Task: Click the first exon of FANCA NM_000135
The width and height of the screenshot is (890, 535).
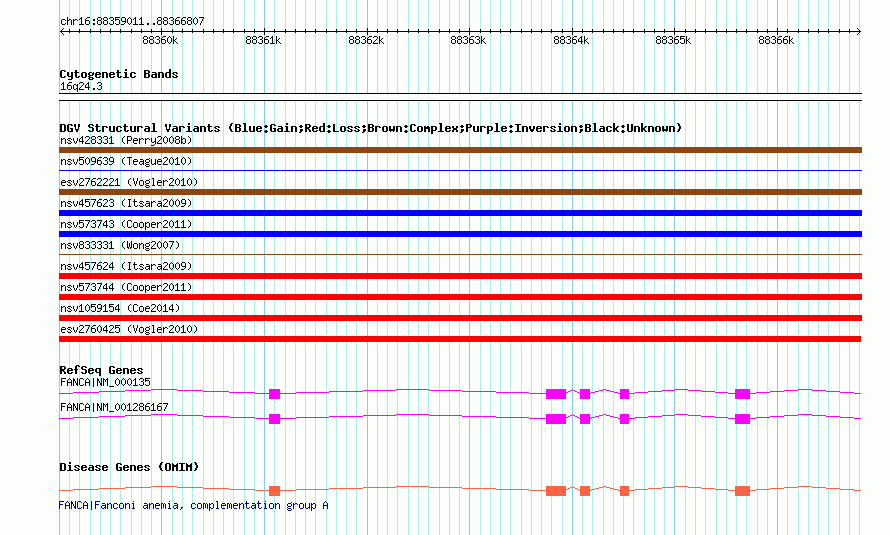Action: coord(274,394)
